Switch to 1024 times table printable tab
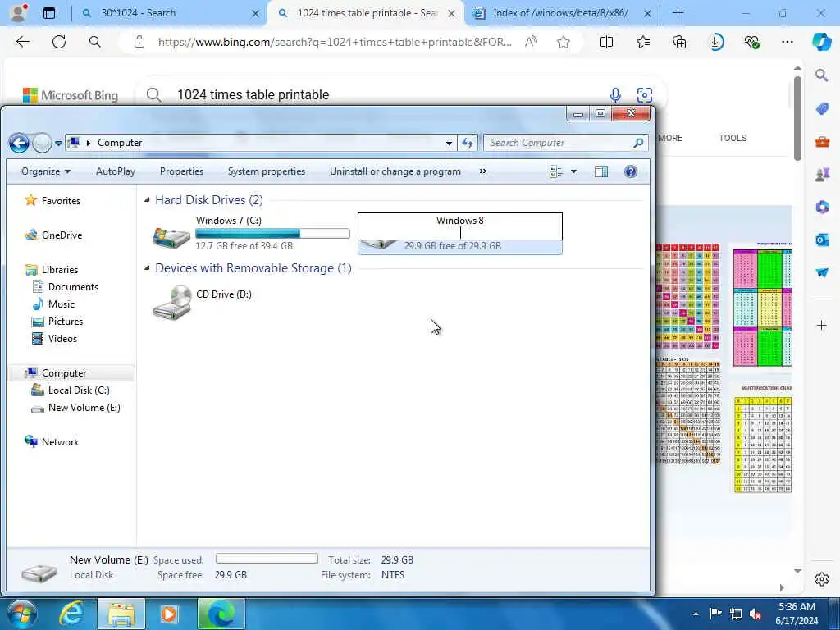The height and width of the screenshot is (630, 840). (x=367, y=13)
